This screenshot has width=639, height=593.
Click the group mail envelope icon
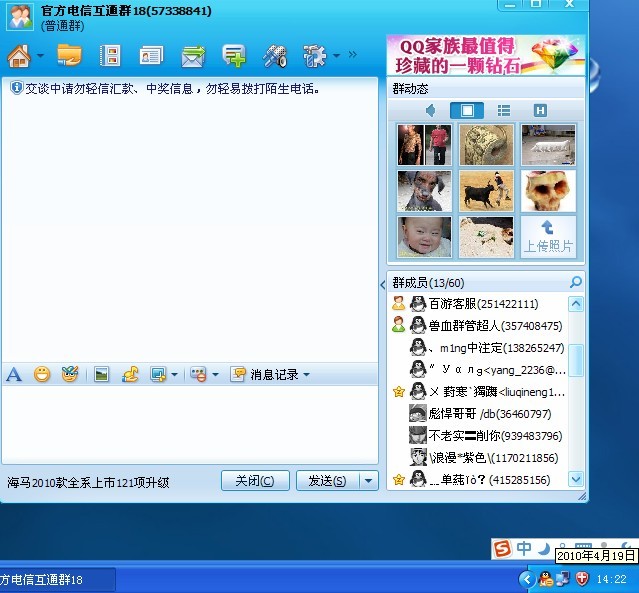click(193, 55)
